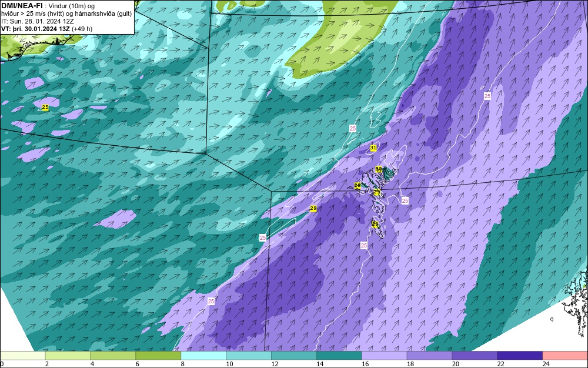This screenshot has width=588, height=368.
Task: Click the '20' label on the color scale
Action: pyautogui.click(x=456, y=364)
